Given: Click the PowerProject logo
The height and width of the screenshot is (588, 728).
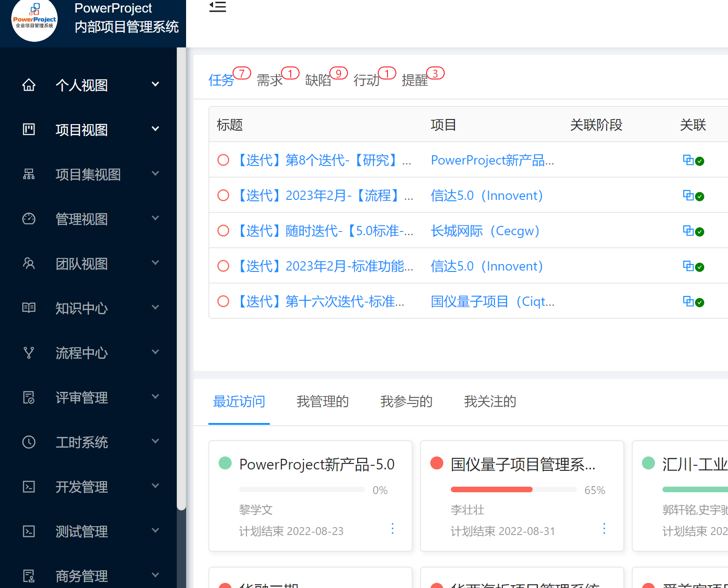Looking at the screenshot, I should [x=34, y=19].
